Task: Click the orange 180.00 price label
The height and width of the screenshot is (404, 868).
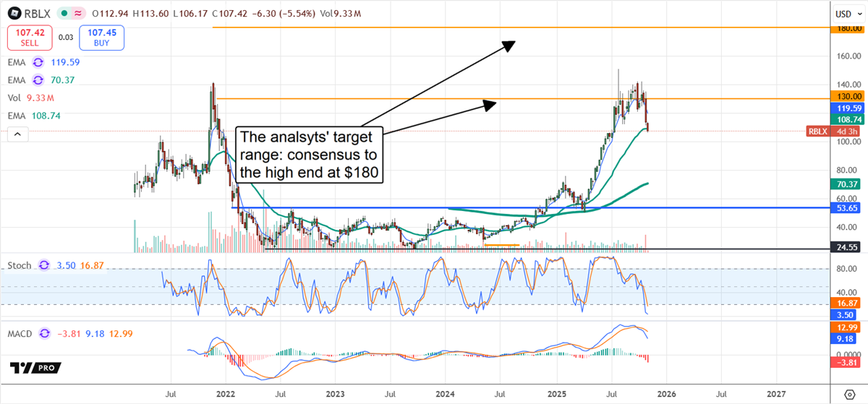Action: coord(846,28)
